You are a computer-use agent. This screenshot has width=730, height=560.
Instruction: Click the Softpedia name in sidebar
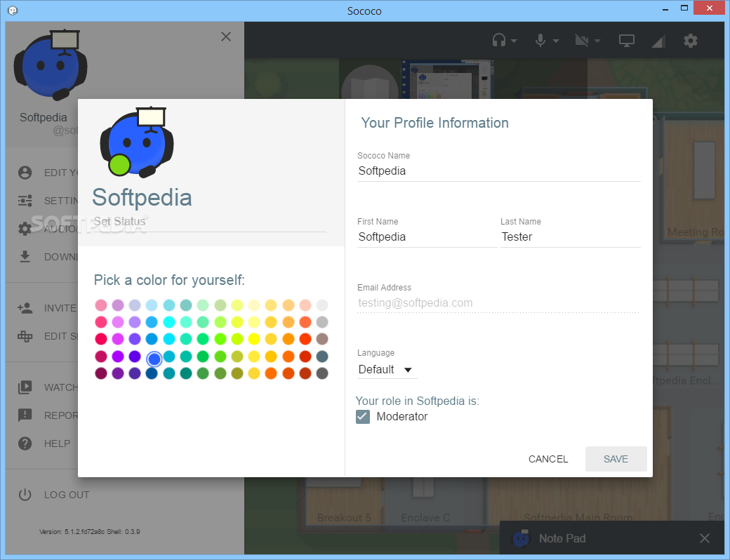pos(44,117)
